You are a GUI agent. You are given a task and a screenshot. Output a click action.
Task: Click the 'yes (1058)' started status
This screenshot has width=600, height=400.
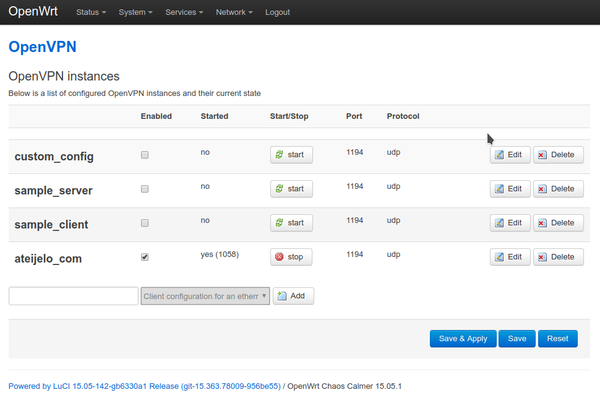click(x=220, y=255)
